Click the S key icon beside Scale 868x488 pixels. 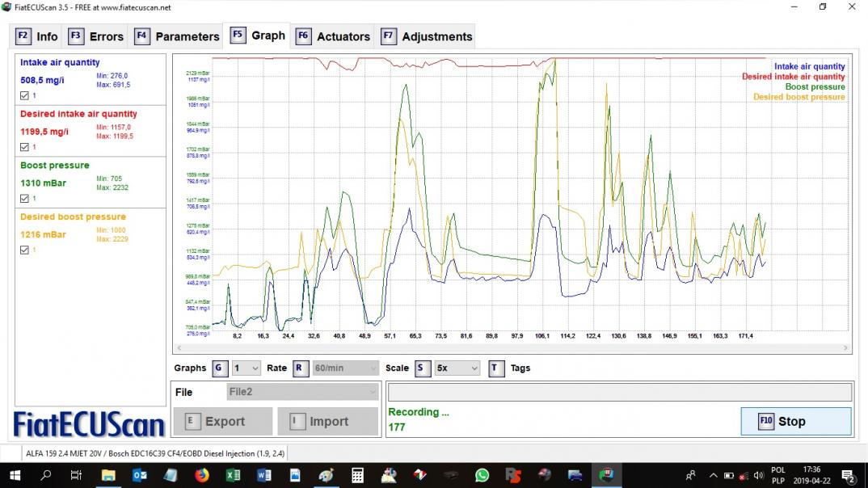[422, 368]
